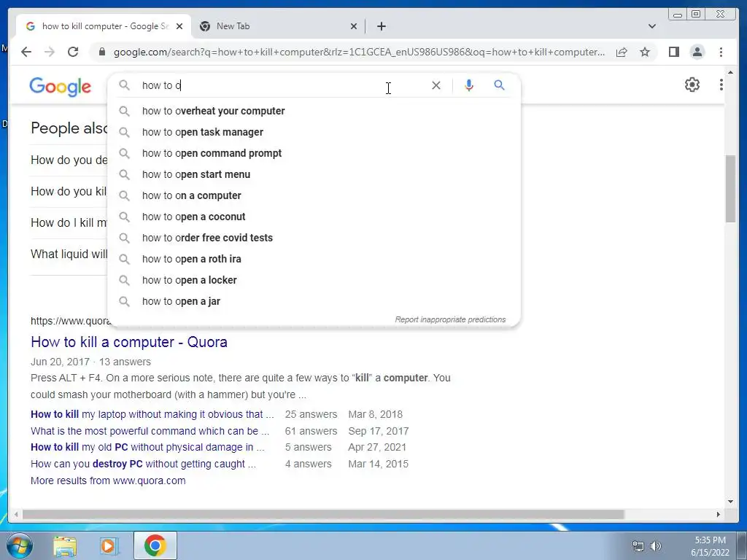747x560 pixels.
Task: Expand 'How do you kil...' related question
Action: tap(69, 192)
